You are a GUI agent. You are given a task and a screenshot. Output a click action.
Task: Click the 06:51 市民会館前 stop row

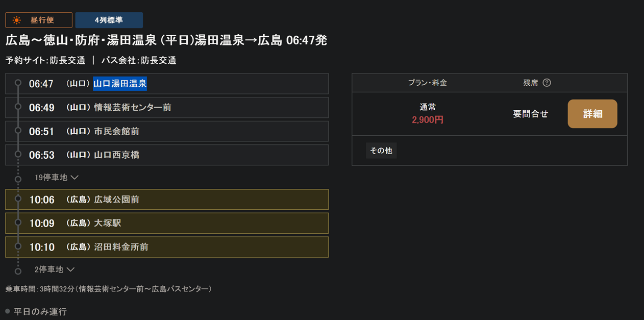(166, 131)
